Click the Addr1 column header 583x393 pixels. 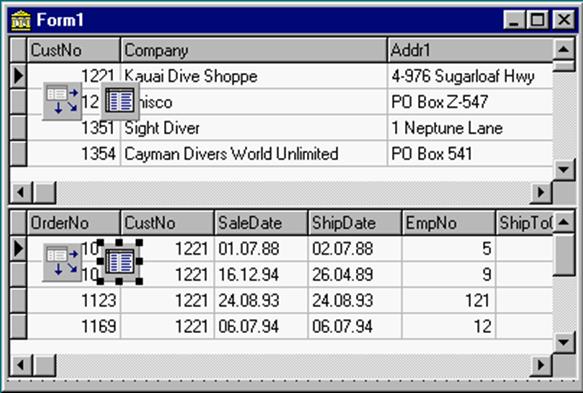point(470,50)
